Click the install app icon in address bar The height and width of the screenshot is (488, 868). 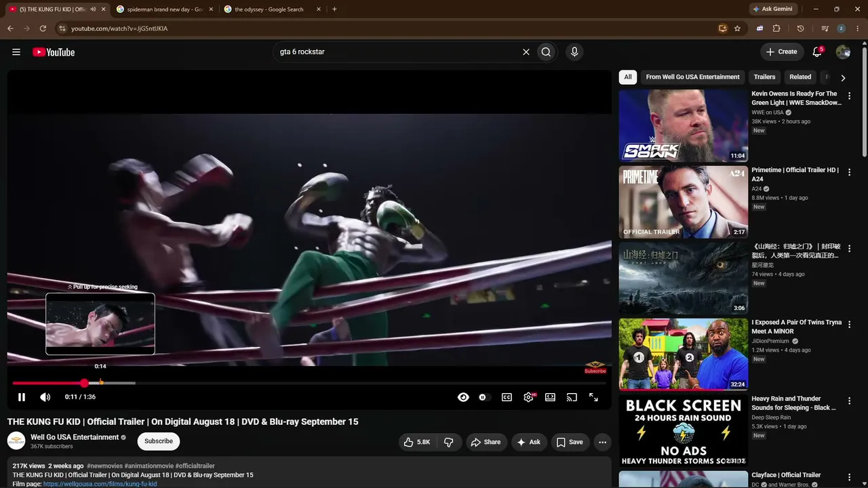(723, 28)
